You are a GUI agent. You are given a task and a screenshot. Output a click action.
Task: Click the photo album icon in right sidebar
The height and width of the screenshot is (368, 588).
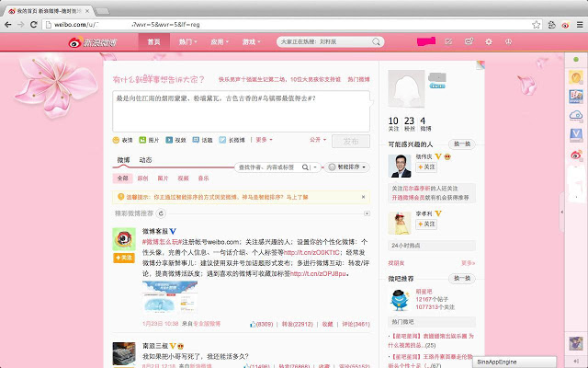click(x=576, y=96)
